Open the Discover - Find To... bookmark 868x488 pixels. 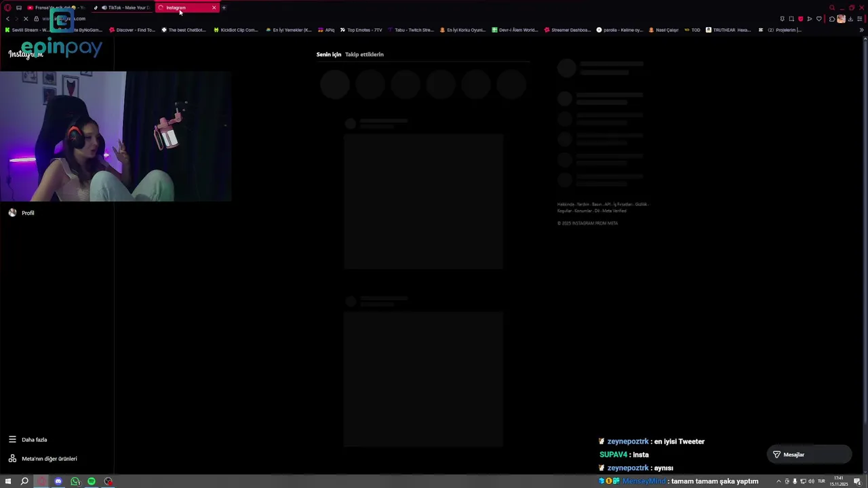pyautogui.click(x=132, y=30)
